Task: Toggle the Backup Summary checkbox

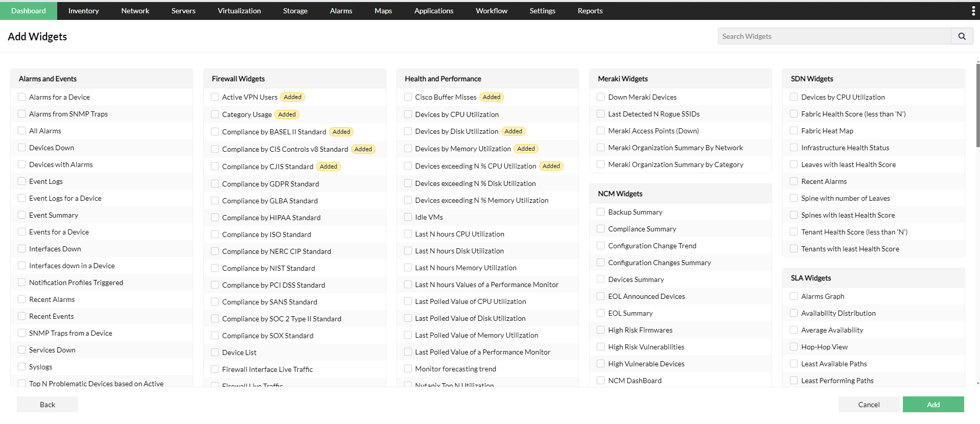Action: [x=601, y=212]
